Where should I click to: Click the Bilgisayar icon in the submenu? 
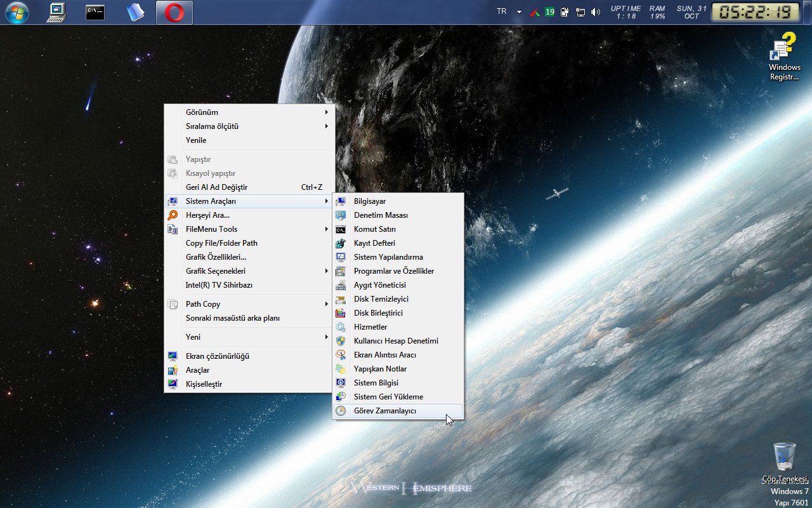pos(341,201)
